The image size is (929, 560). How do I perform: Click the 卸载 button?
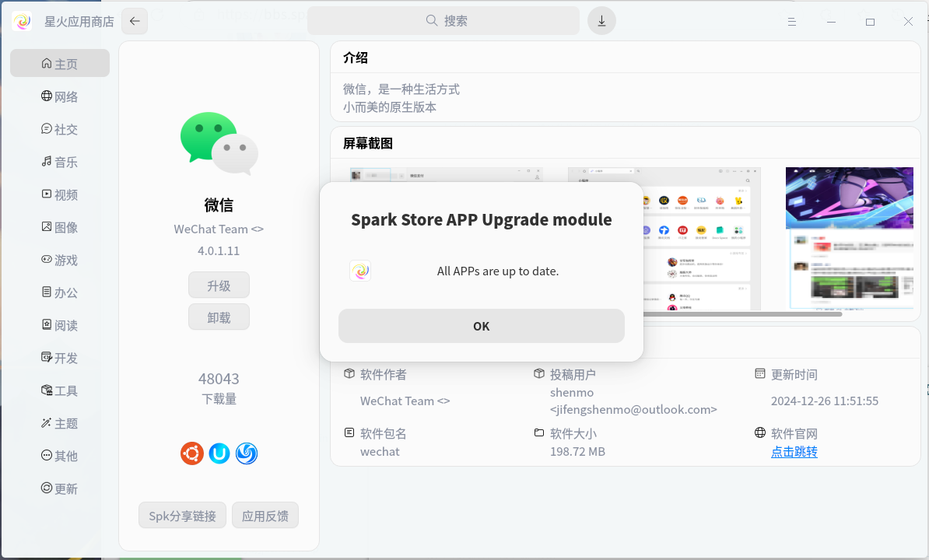pyautogui.click(x=219, y=317)
